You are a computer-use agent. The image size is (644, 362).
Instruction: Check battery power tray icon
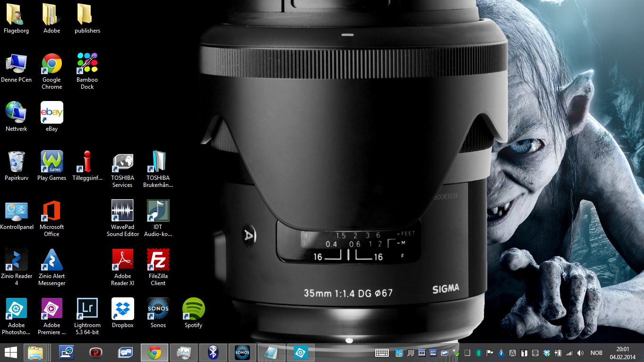point(558,353)
